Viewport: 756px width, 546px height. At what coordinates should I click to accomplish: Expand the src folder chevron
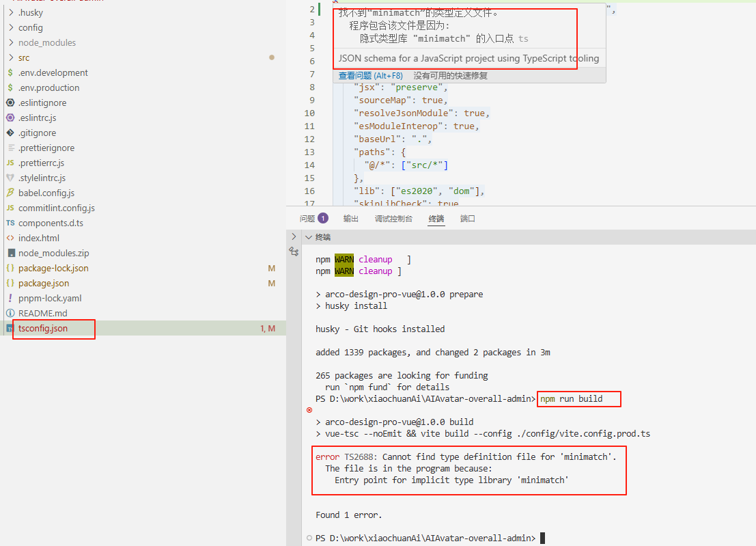11,57
